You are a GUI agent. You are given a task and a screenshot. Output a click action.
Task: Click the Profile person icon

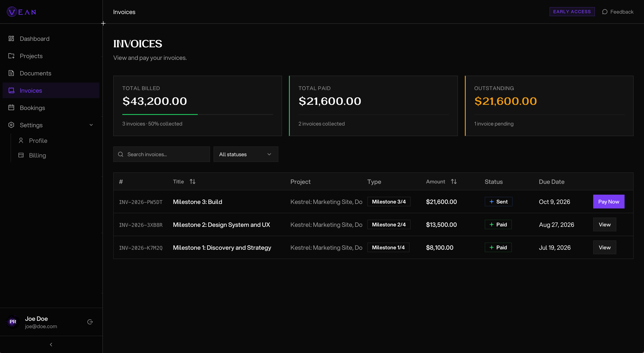click(21, 140)
